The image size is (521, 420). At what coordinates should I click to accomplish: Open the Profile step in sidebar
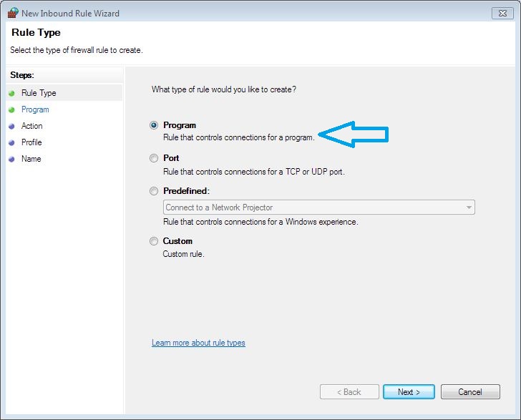31,142
